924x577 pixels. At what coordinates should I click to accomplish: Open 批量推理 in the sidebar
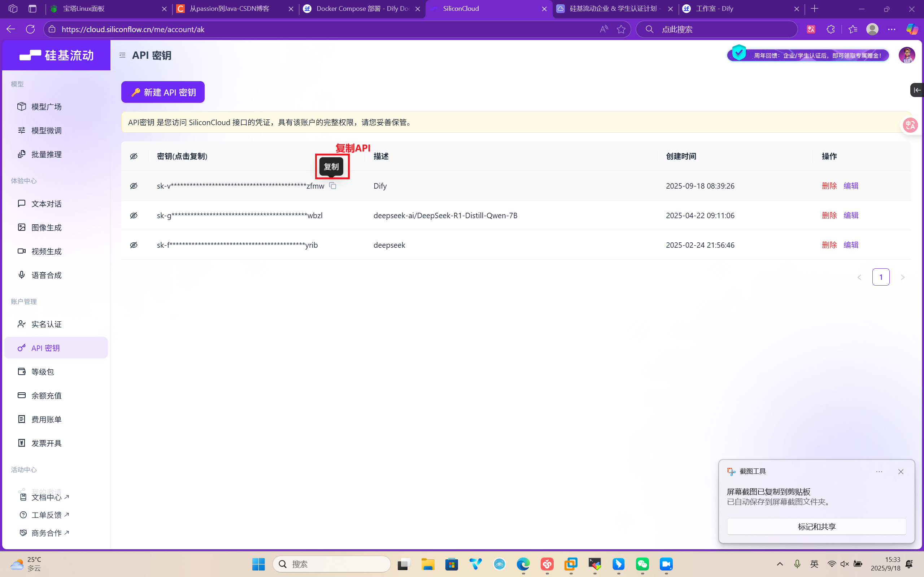pyautogui.click(x=46, y=154)
